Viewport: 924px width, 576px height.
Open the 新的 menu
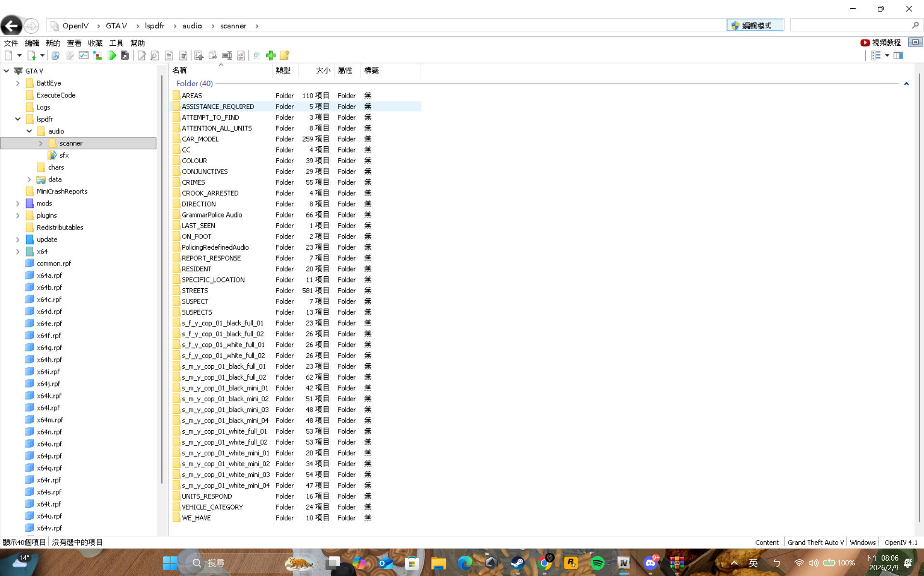click(53, 43)
